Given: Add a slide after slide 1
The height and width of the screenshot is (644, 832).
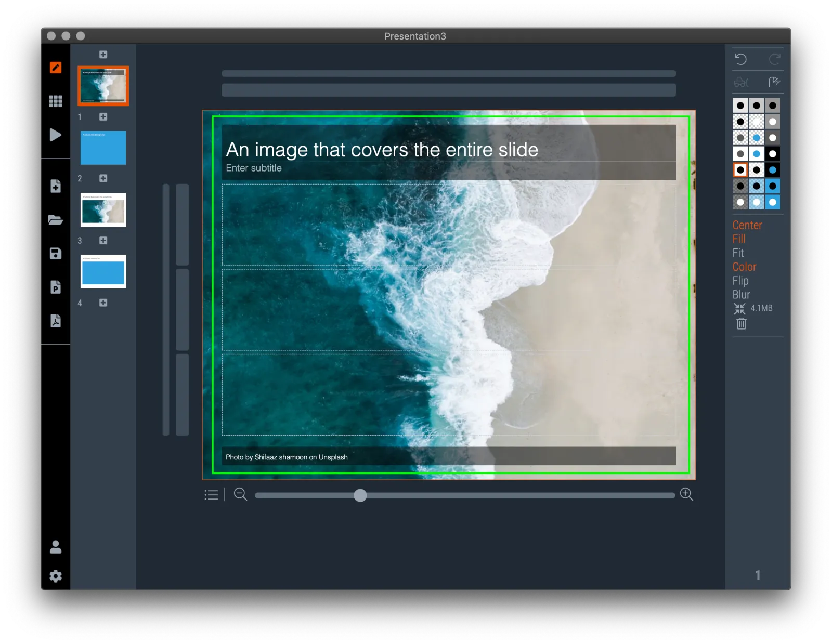Looking at the screenshot, I should [x=103, y=117].
